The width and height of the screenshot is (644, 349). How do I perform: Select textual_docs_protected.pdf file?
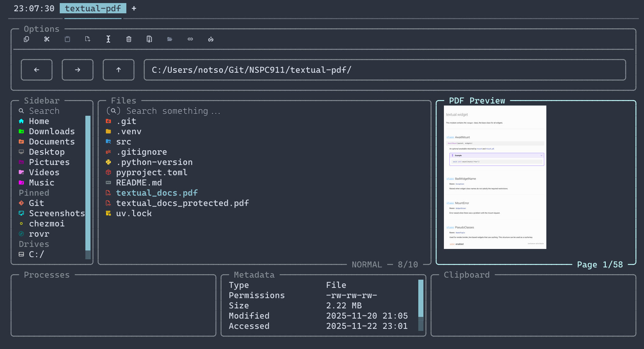pyautogui.click(x=182, y=203)
